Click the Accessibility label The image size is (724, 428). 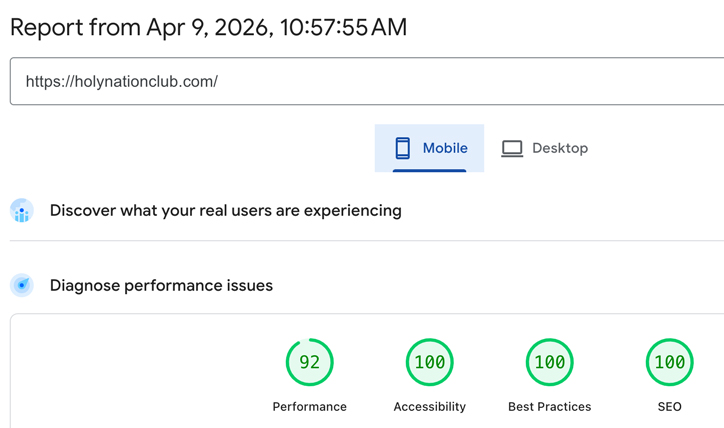[x=429, y=407]
